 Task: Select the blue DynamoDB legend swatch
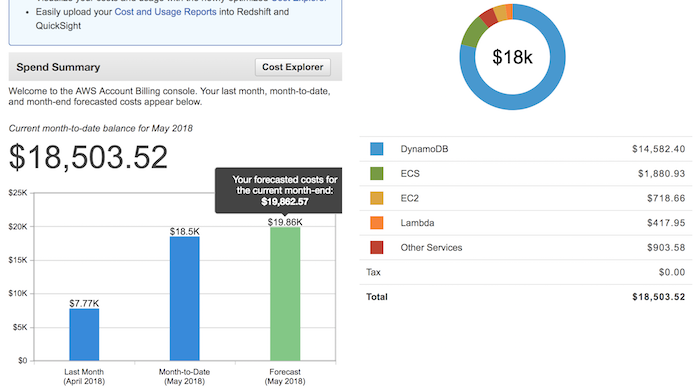tap(376, 149)
